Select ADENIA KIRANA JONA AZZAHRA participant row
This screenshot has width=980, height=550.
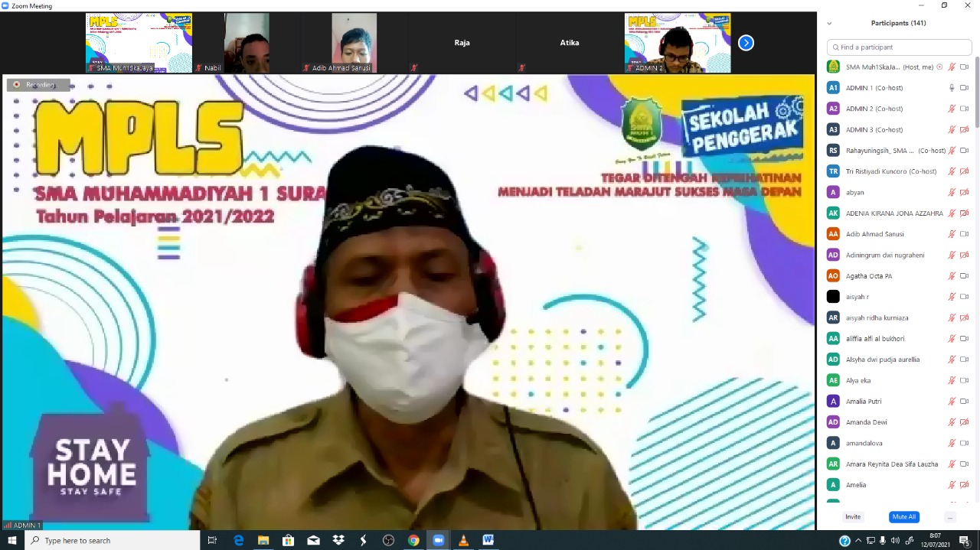[x=899, y=213]
